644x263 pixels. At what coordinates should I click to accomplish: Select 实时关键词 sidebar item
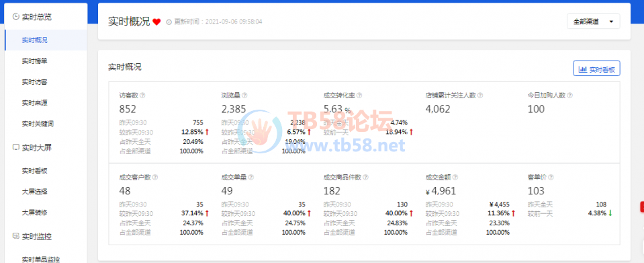tap(38, 124)
